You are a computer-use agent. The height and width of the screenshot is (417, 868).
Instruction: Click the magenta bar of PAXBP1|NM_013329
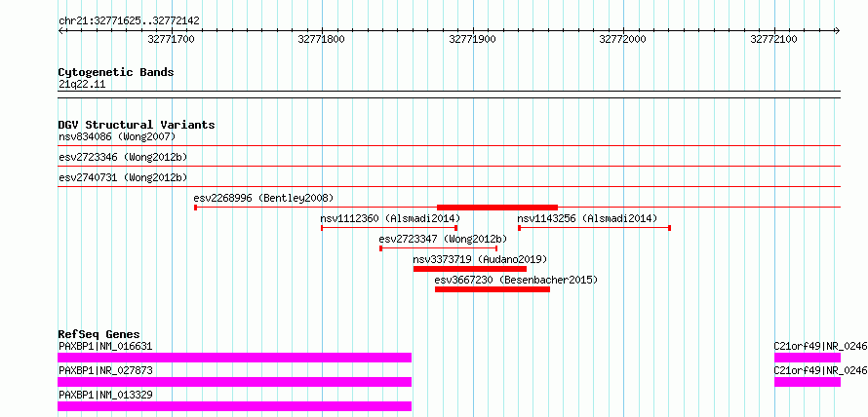pos(235,406)
